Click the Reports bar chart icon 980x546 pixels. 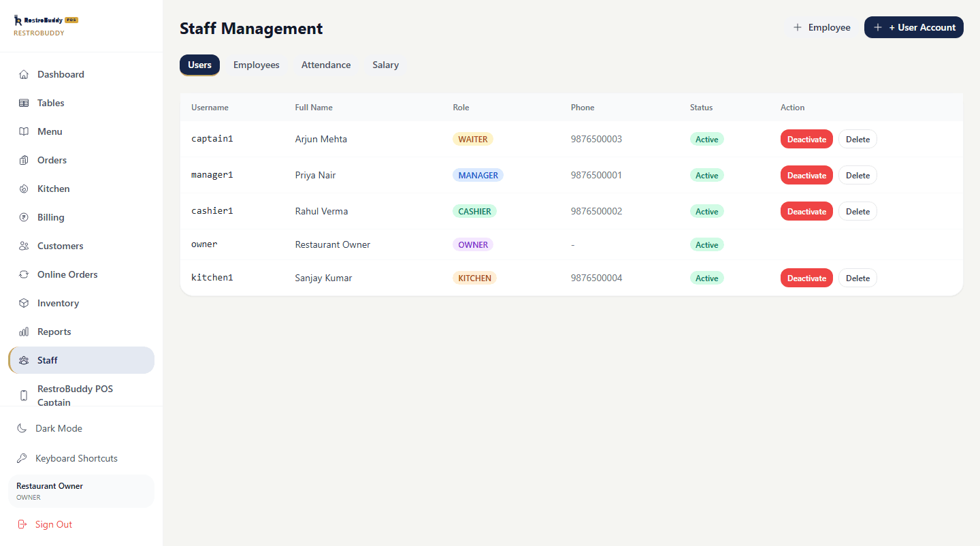(x=24, y=332)
